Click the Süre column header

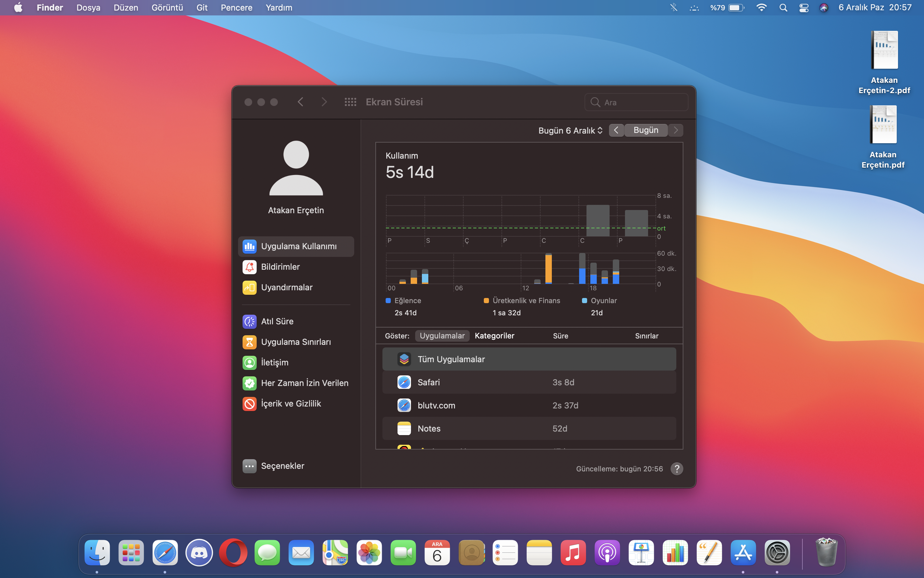coord(560,336)
